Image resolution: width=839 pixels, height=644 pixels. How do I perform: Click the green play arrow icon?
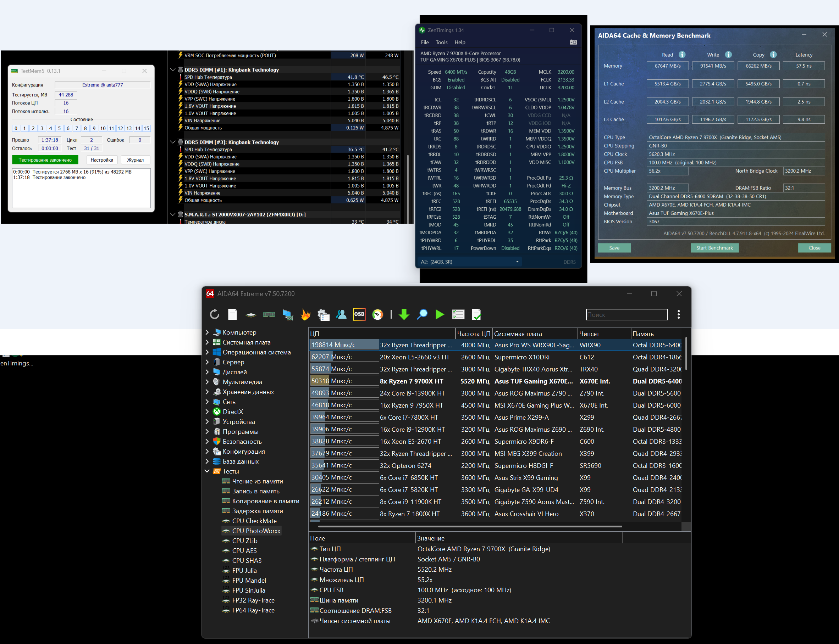pyautogui.click(x=440, y=314)
